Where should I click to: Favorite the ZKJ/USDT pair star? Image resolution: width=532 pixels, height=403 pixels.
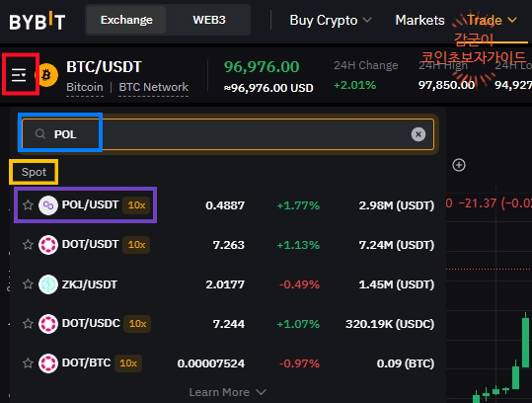[28, 284]
